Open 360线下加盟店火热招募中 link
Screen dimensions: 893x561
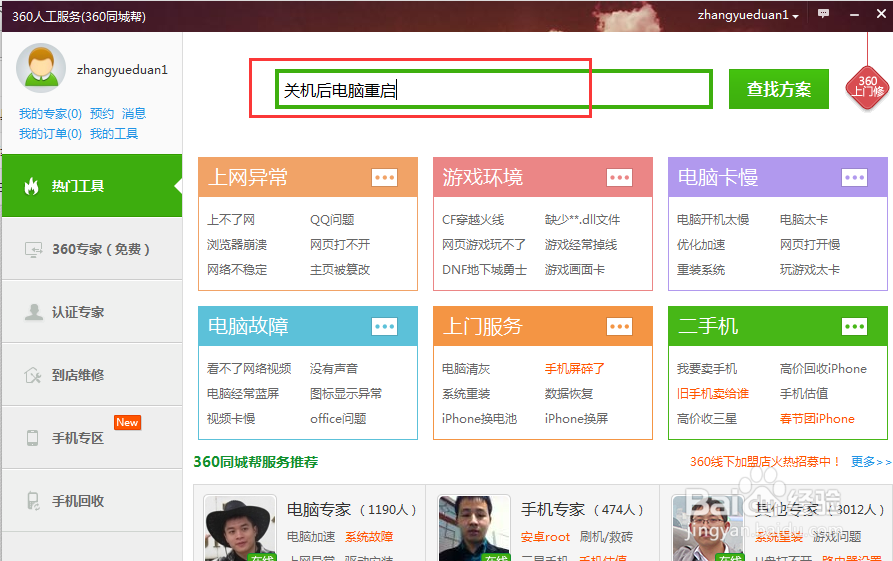[765, 461]
